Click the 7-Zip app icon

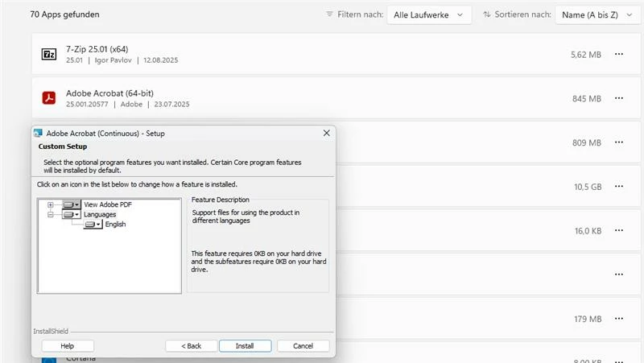[x=49, y=54]
